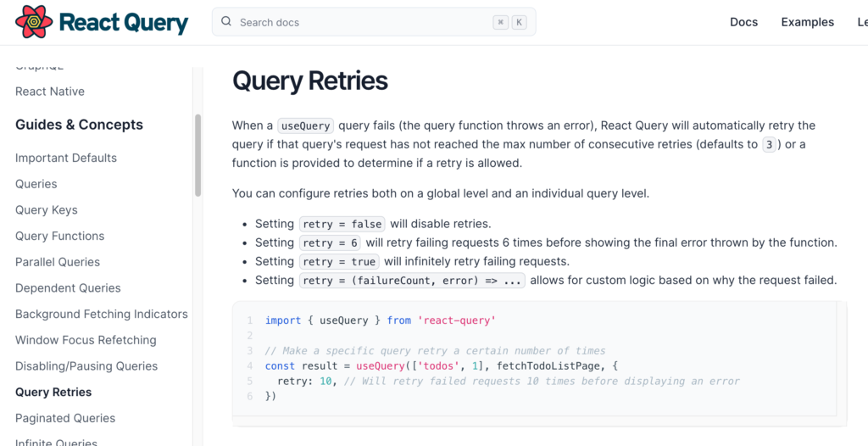Click the active Query Retries sidebar item
This screenshot has width=868, height=446.
53,393
